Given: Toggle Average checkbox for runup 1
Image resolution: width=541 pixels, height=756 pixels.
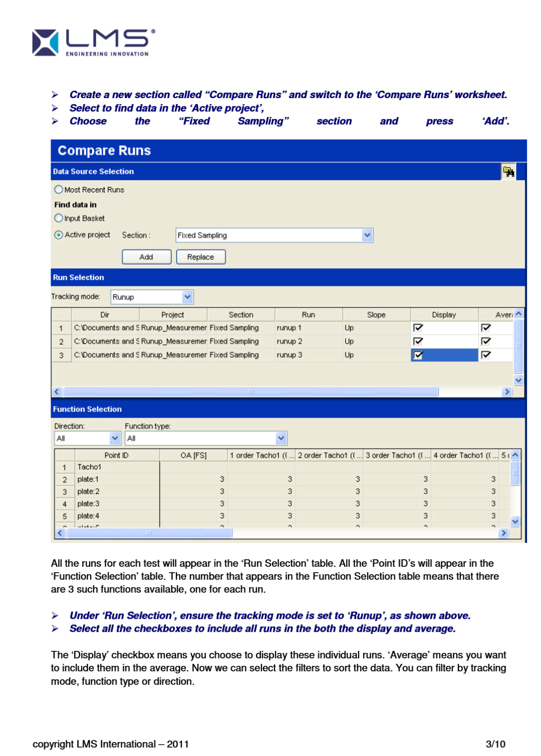Looking at the screenshot, I should 486,328.
